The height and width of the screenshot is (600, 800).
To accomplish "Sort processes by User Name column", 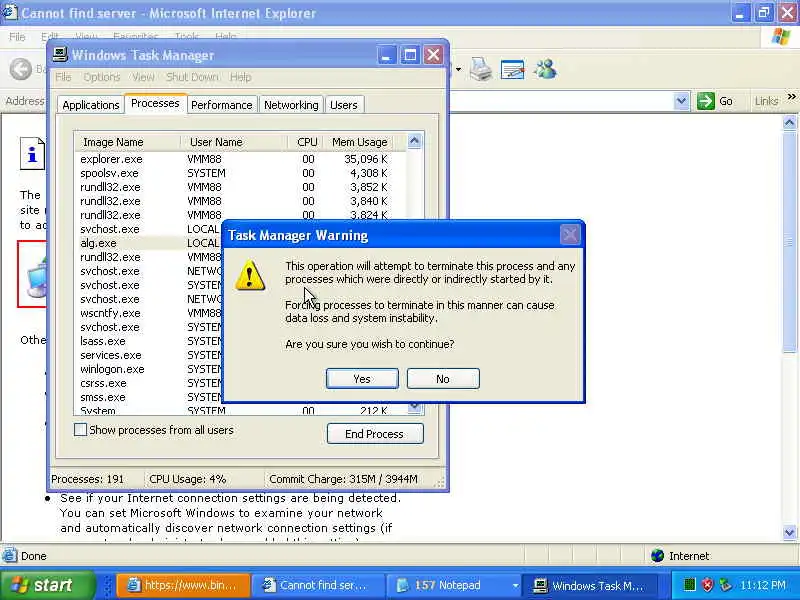I will point(234,142).
